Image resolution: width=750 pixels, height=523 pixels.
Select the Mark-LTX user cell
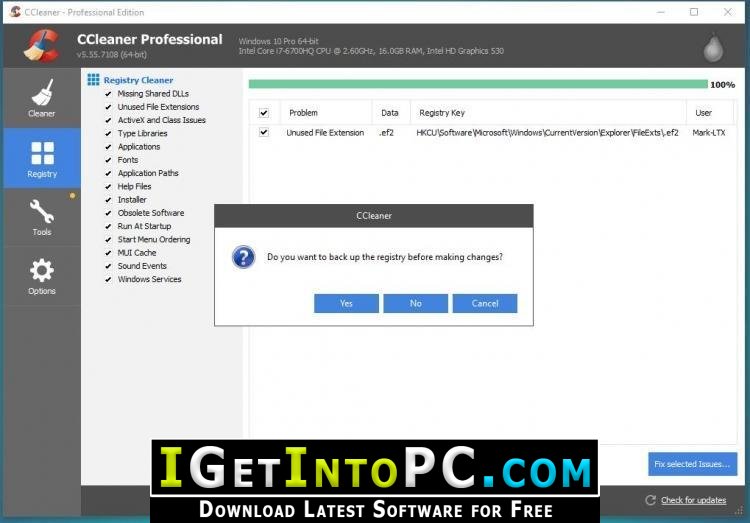[x=709, y=133]
